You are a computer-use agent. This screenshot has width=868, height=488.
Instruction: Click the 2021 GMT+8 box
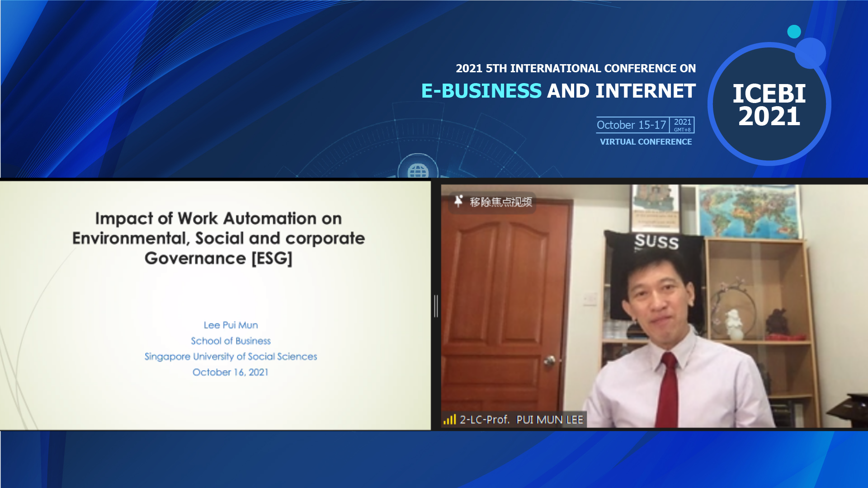(682, 125)
